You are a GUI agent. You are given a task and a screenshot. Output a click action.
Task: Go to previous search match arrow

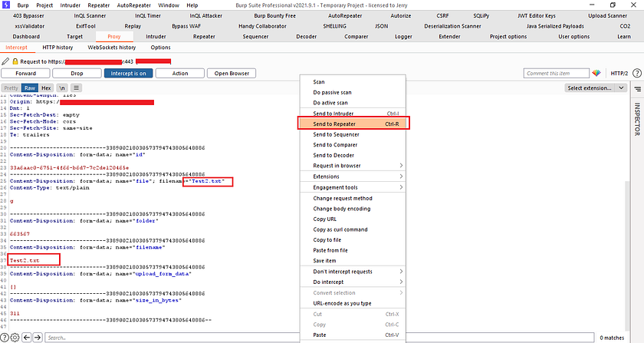point(27,338)
